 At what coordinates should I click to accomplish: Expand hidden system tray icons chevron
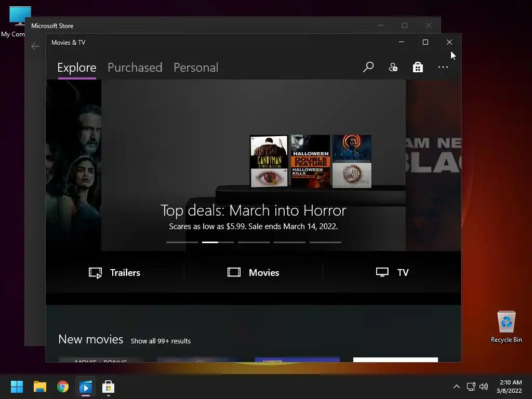point(457,387)
